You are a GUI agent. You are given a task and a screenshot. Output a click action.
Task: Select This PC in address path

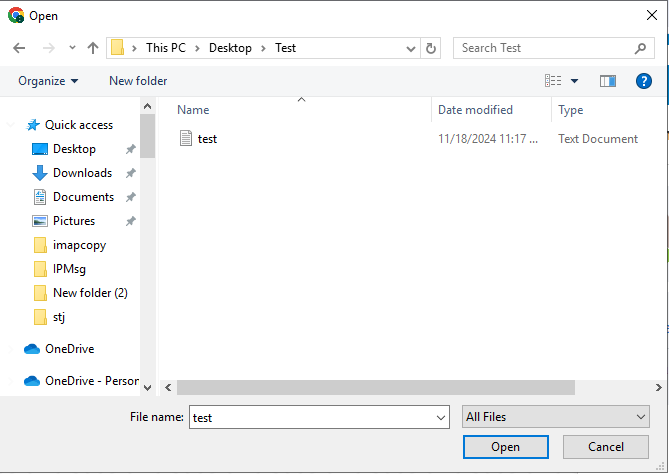coord(166,48)
